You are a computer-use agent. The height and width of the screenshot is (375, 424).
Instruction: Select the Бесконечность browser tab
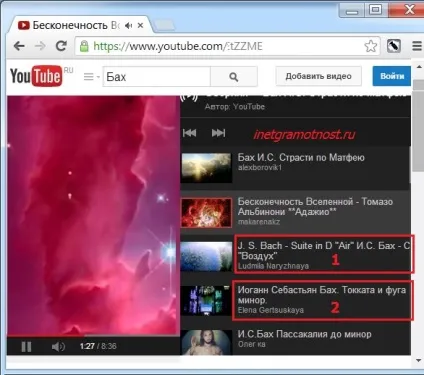[80, 25]
